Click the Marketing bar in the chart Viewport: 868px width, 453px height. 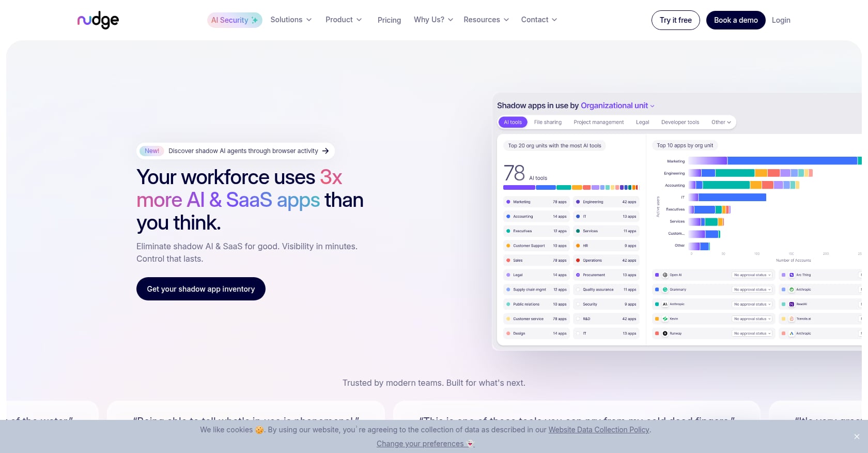(775, 161)
